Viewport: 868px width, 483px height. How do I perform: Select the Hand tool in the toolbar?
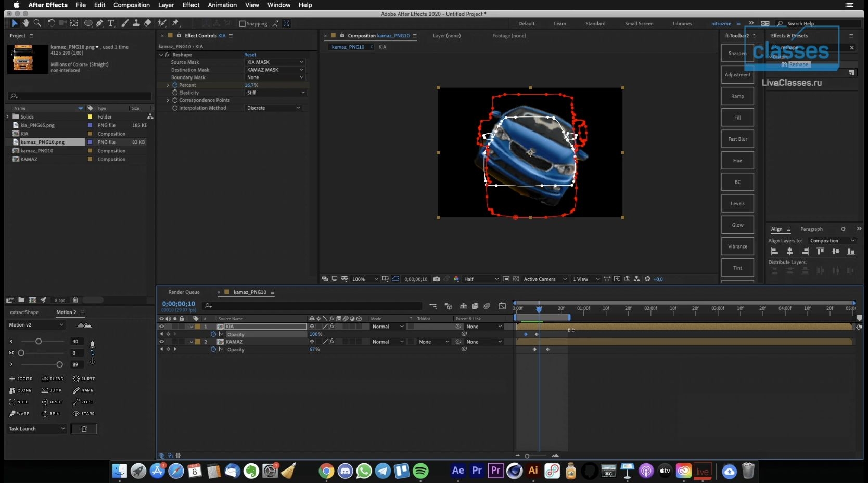(26, 23)
